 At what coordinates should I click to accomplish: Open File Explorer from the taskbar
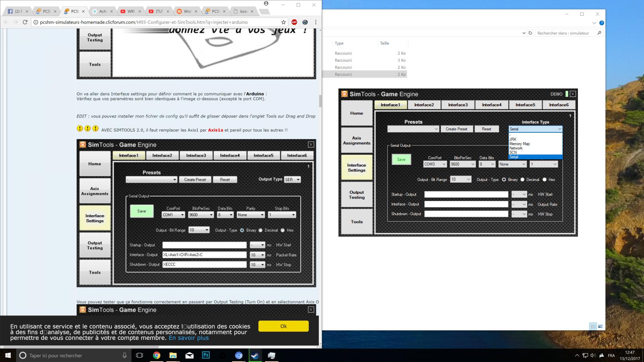pyautogui.click(x=173, y=355)
